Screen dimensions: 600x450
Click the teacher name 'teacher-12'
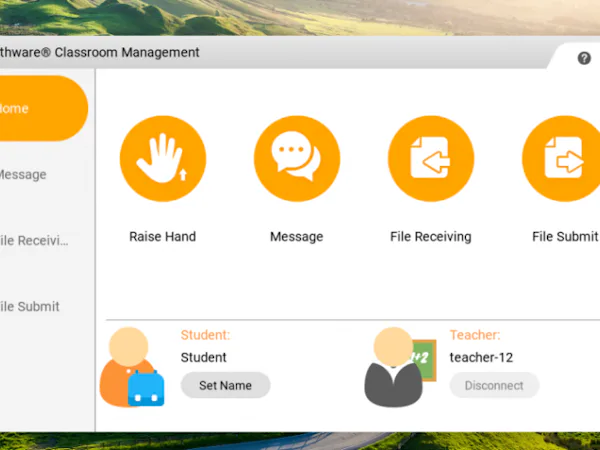[481, 357]
